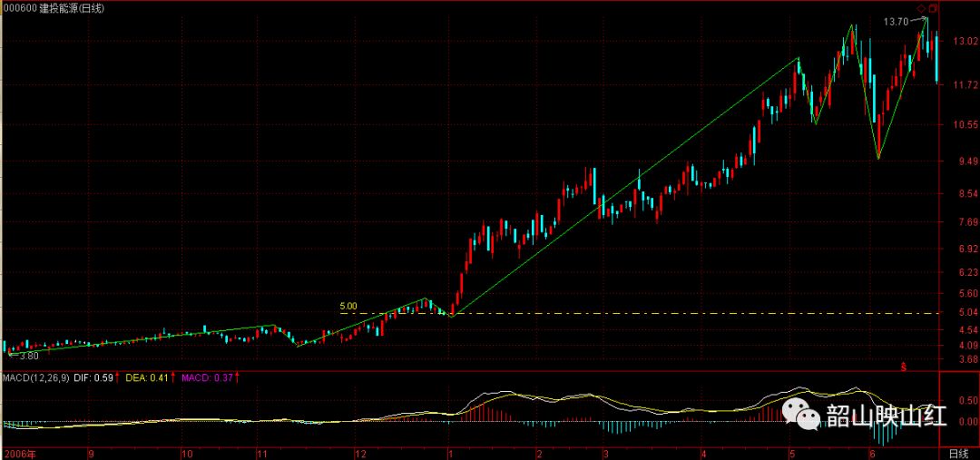The image size is (980, 460).
Task: Click the DEA: 0.41 value
Action: pos(147,378)
